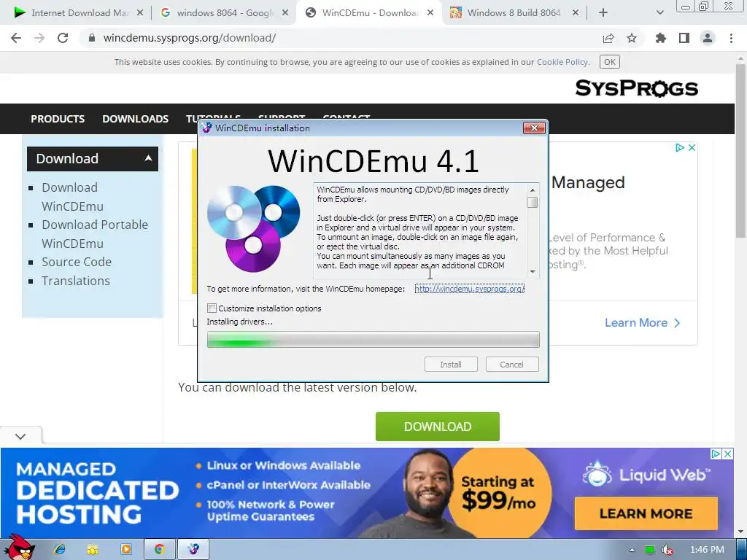Click the Angry Birds start button
Image resolution: width=747 pixels, height=560 pixels.
(18, 547)
